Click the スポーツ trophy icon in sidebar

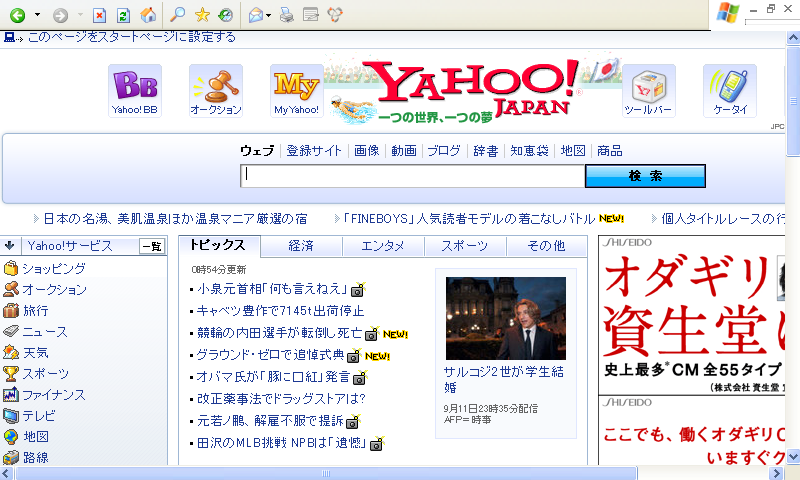[11, 373]
